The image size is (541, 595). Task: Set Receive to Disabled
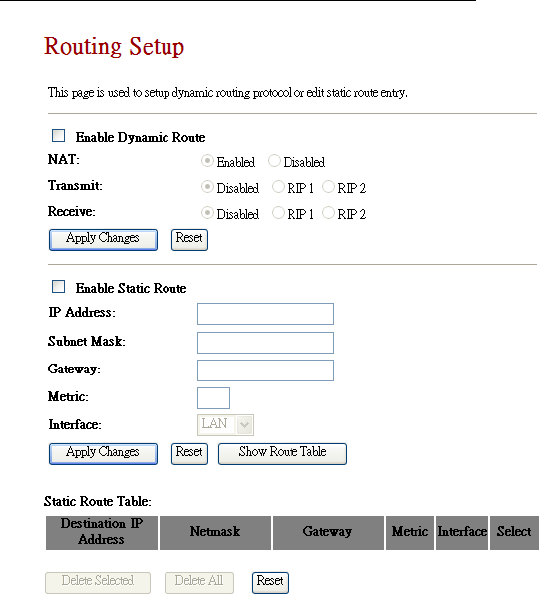[207, 213]
